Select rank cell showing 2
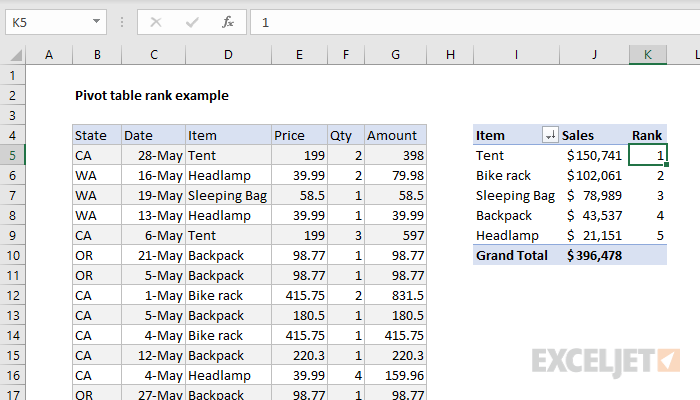Screen dimensions: 700x400 [648, 175]
